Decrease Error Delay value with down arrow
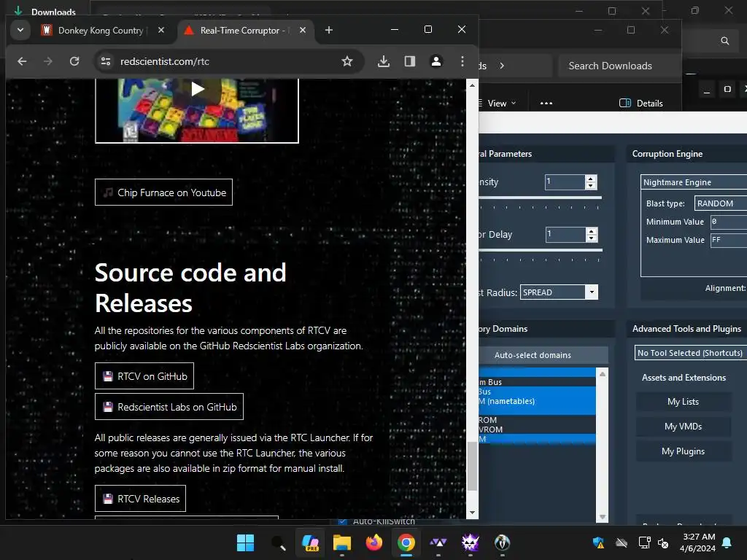 [591, 238]
